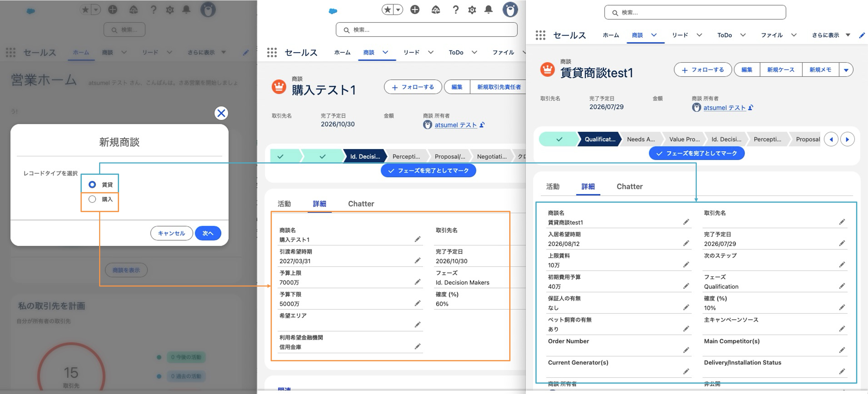Open the user avatar menu in middle window
The image size is (868, 394).
[510, 9]
